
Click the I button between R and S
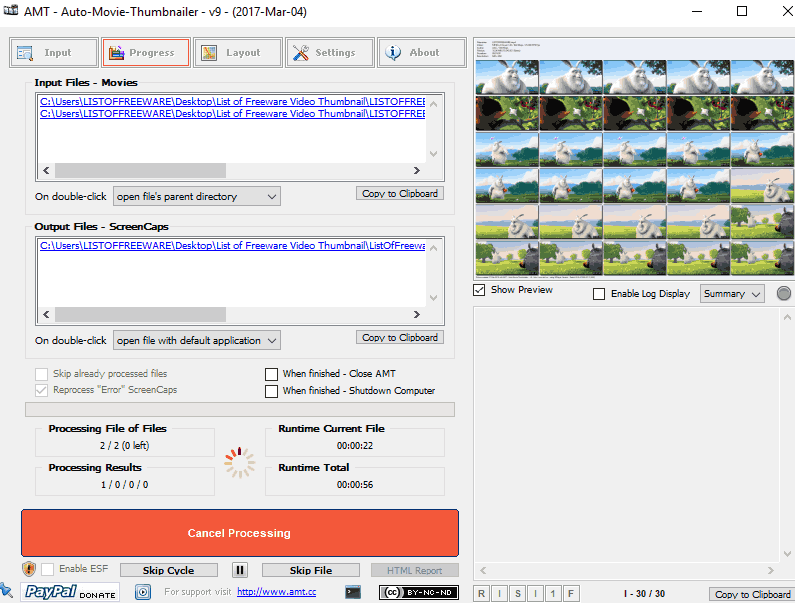pyautogui.click(x=499, y=593)
